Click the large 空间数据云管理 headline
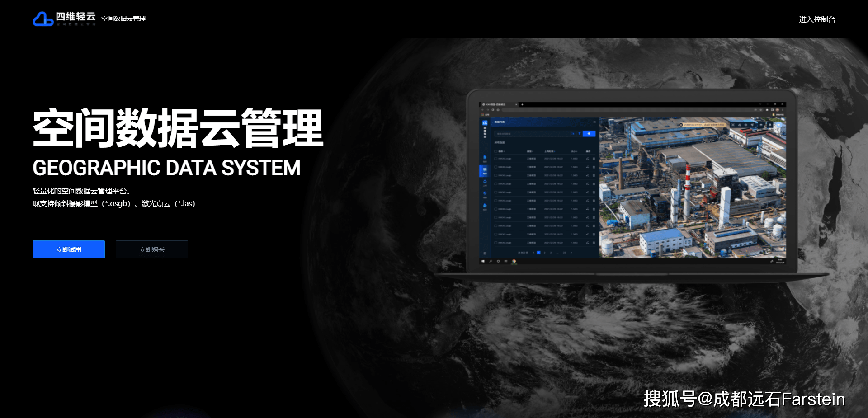Viewport: 868px width, 418px height. (x=178, y=128)
